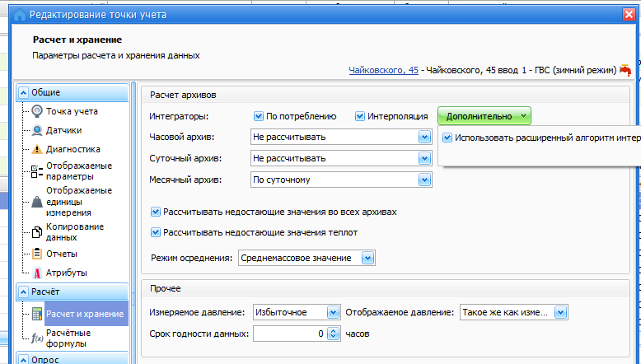Click the Копирование данных icon

37,232
